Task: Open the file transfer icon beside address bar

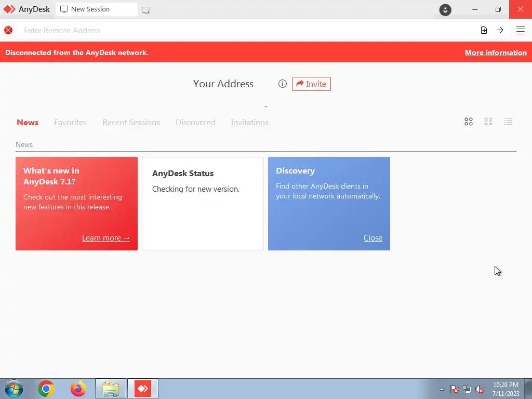Action: point(484,30)
